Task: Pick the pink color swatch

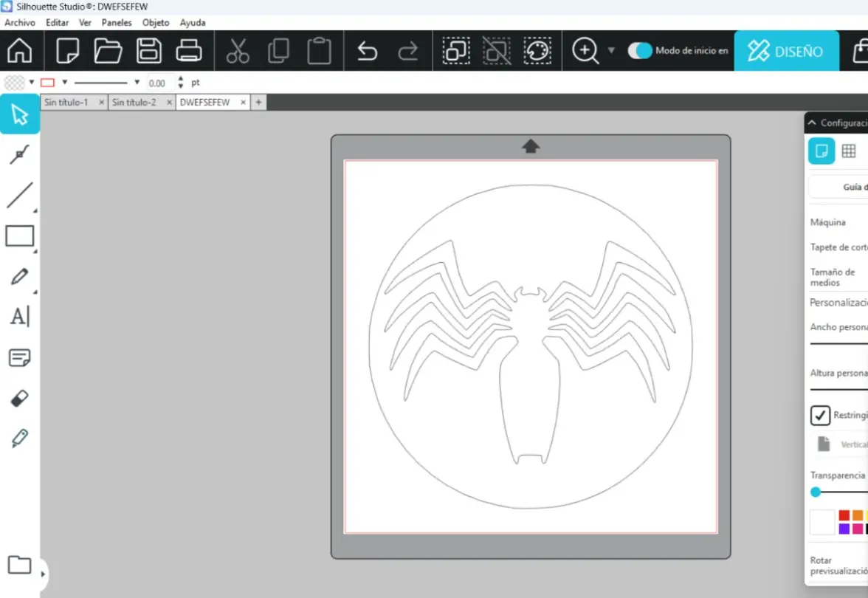Action: pyautogui.click(x=858, y=529)
